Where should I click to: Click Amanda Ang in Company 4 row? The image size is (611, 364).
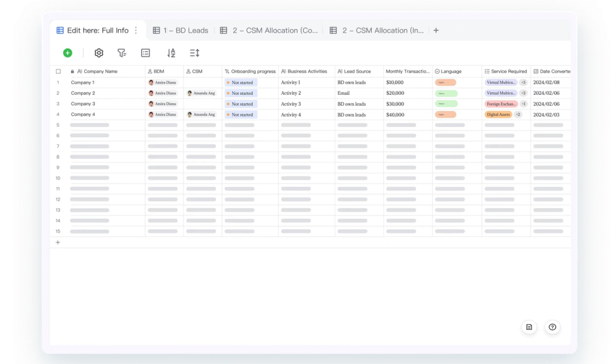pos(201,114)
